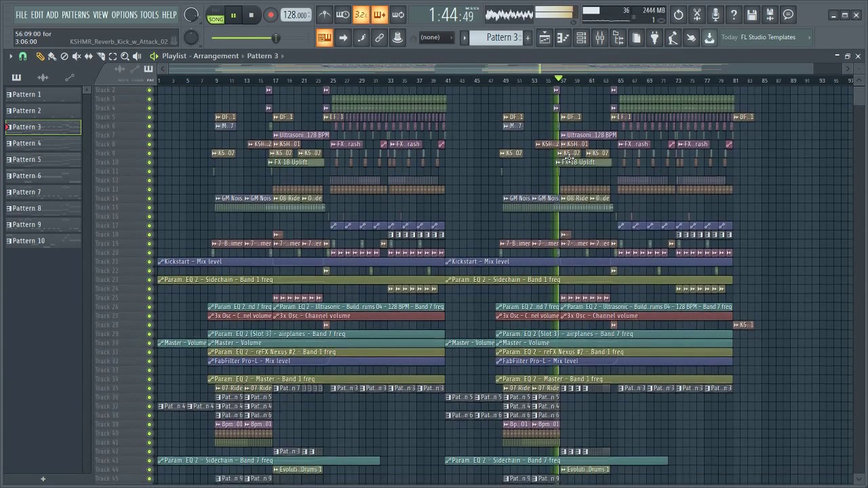The height and width of the screenshot is (488, 868).
Task: Select the playlist playback speaker tool
Action: (137, 56)
